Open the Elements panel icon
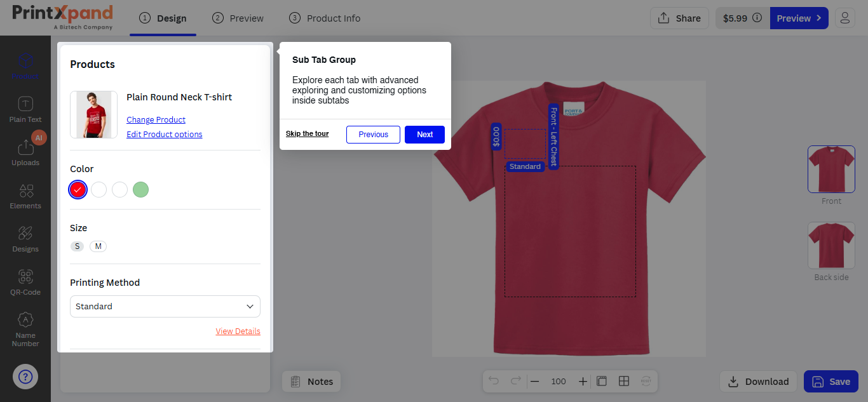This screenshot has width=868, height=402. coord(25,196)
